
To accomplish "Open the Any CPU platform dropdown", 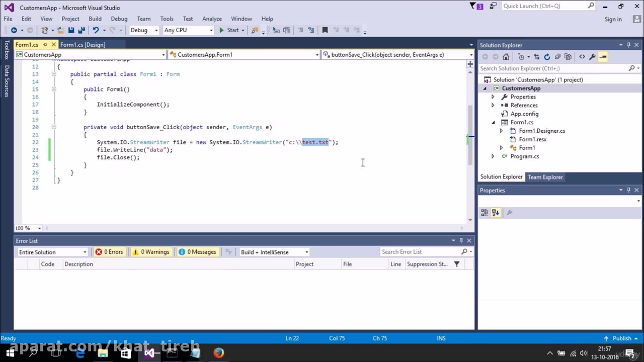I will [210, 30].
